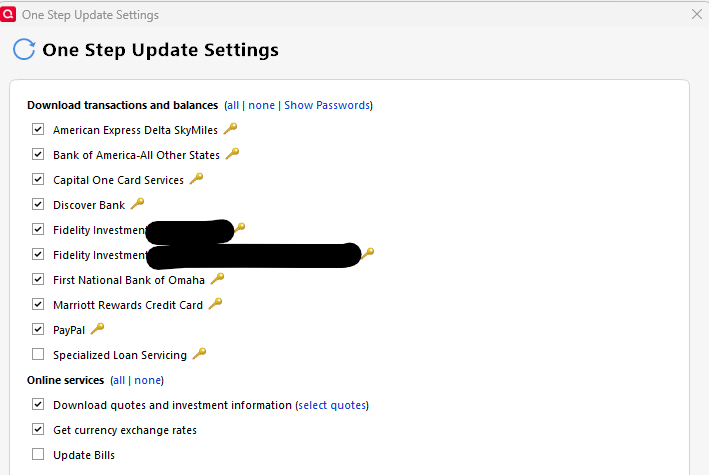Enable Specialized Loan Servicing checkbox
The height and width of the screenshot is (475, 709).
click(38, 354)
